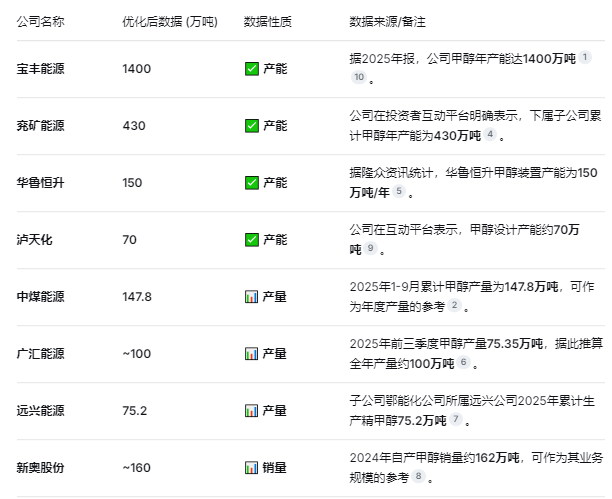The height and width of the screenshot is (499, 612).
Task: Click the value 150 in 华鲁恒升 row
Action: coord(132,183)
